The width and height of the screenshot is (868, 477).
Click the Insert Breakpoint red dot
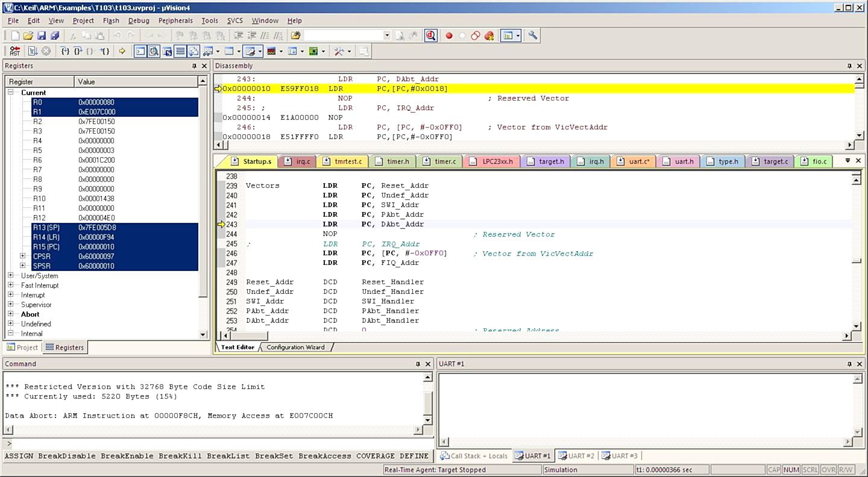[449, 36]
